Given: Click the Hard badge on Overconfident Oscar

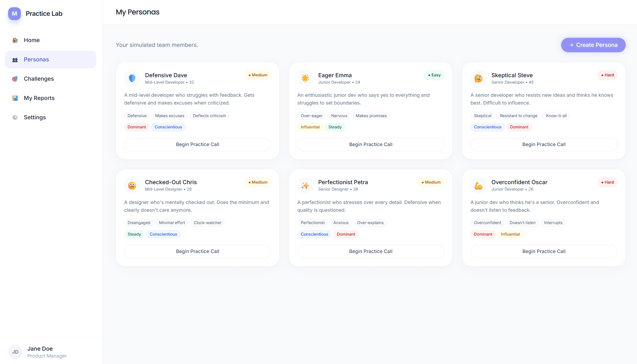Looking at the screenshot, I should click(607, 182).
